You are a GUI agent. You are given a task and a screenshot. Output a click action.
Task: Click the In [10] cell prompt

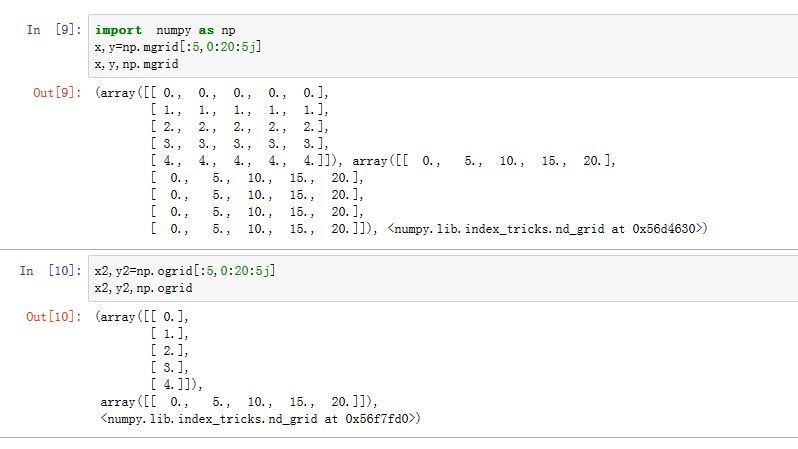[x=52, y=271]
